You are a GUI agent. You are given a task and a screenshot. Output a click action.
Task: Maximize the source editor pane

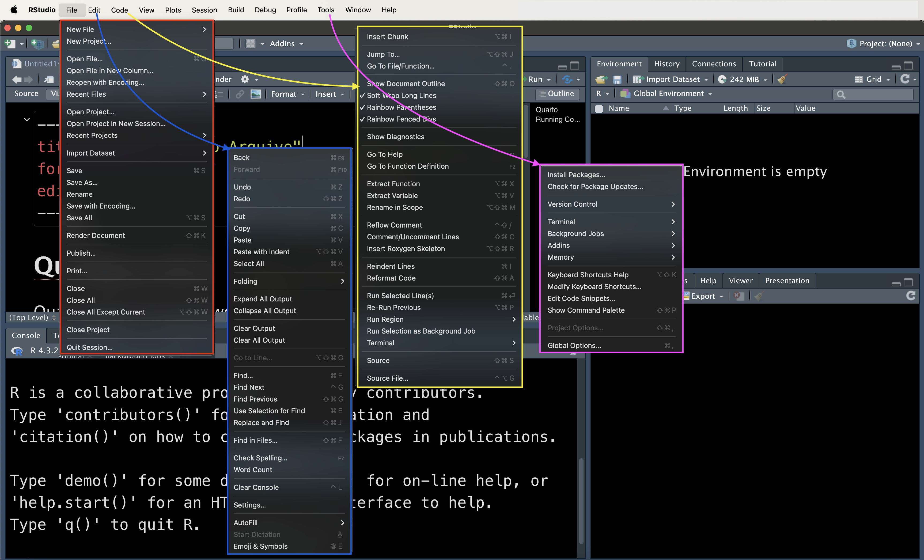[574, 66]
